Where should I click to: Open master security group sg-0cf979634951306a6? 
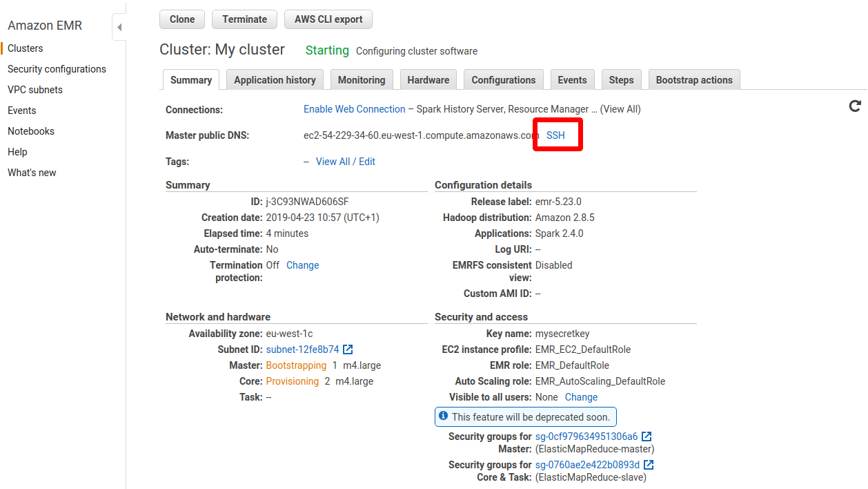[586, 437]
